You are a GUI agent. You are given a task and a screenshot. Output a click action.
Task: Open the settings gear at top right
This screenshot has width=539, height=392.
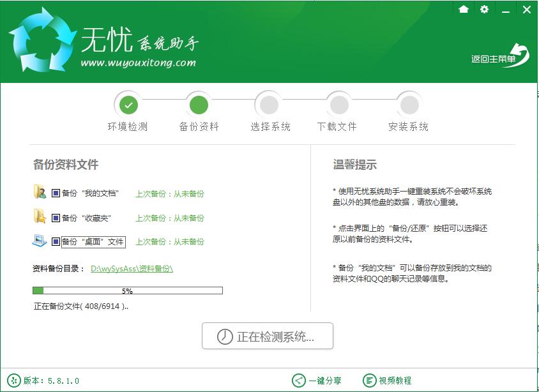(485, 10)
